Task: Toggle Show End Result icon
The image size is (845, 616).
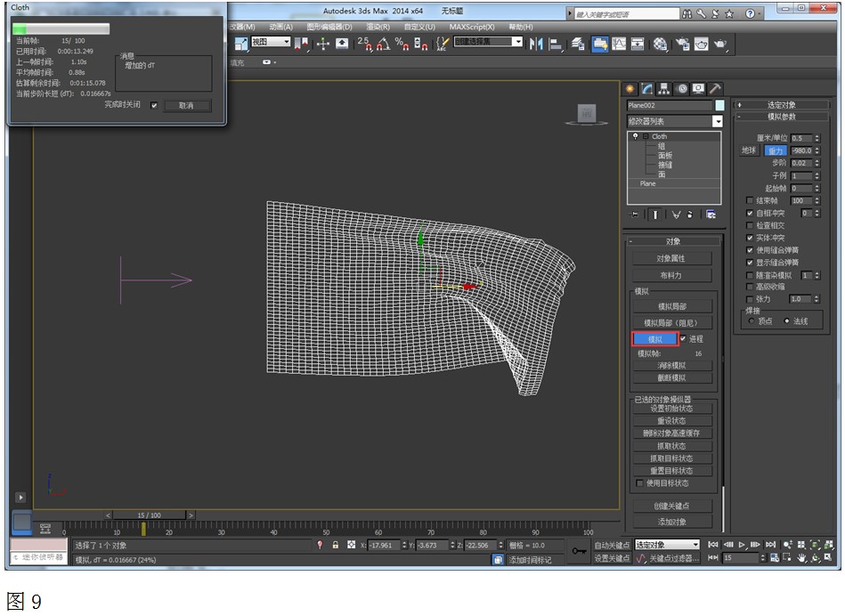Action: [x=655, y=215]
